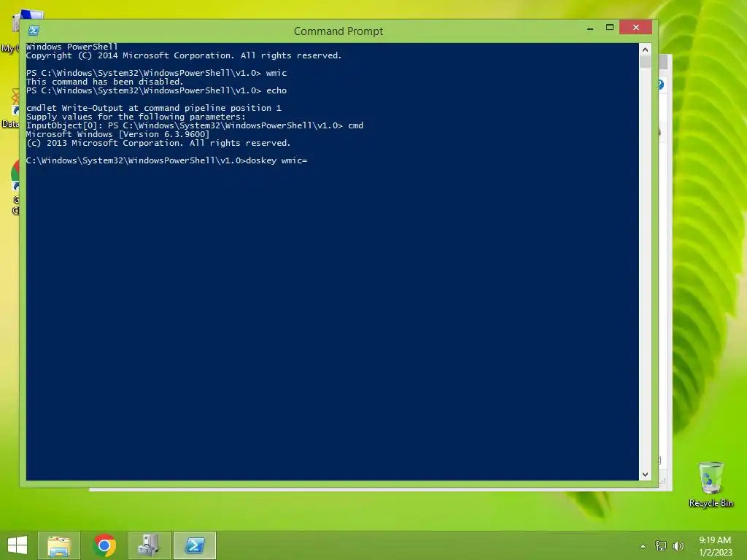Click '(c) 2013 Microsoft Corporation' line
Screen dimensions: 747x560
tap(158, 143)
